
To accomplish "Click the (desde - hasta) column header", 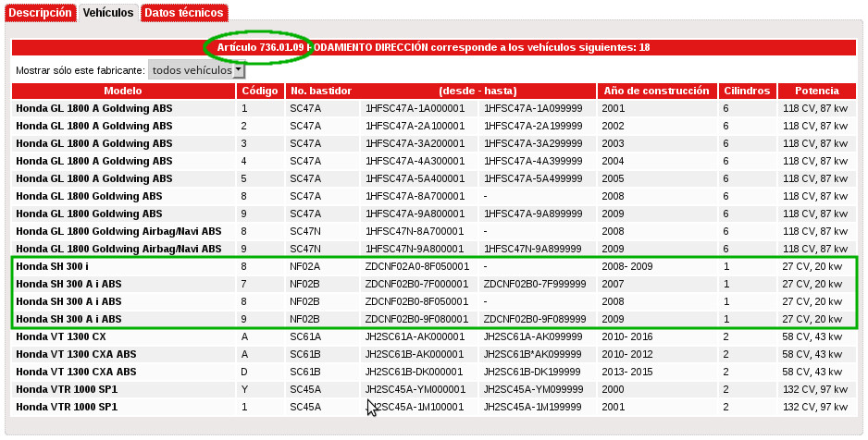I will pos(477,91).
